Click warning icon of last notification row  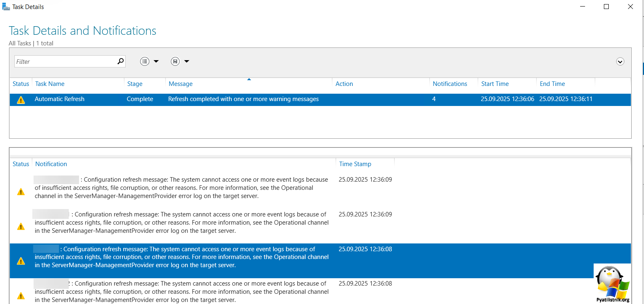point(21,295)
